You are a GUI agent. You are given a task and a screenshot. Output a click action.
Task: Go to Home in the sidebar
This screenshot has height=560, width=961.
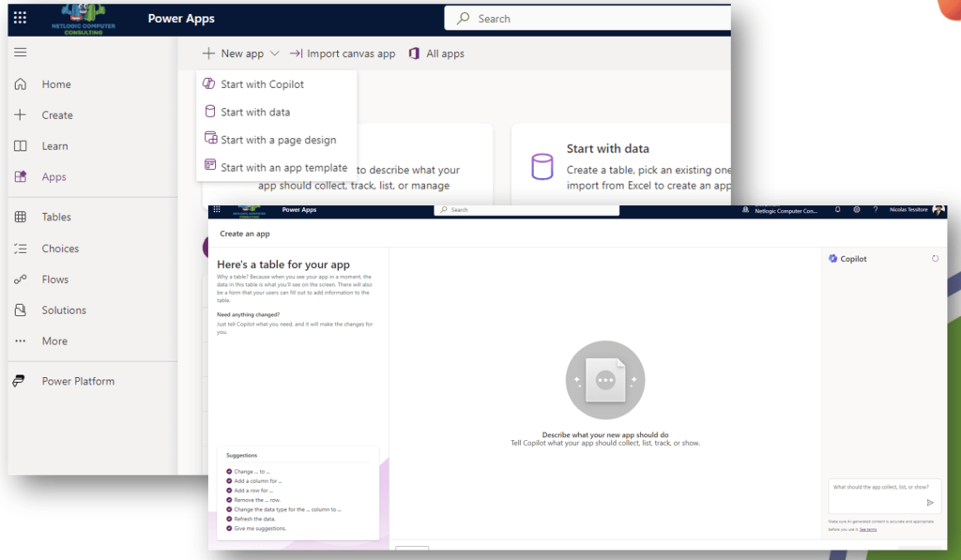[55, 84]
